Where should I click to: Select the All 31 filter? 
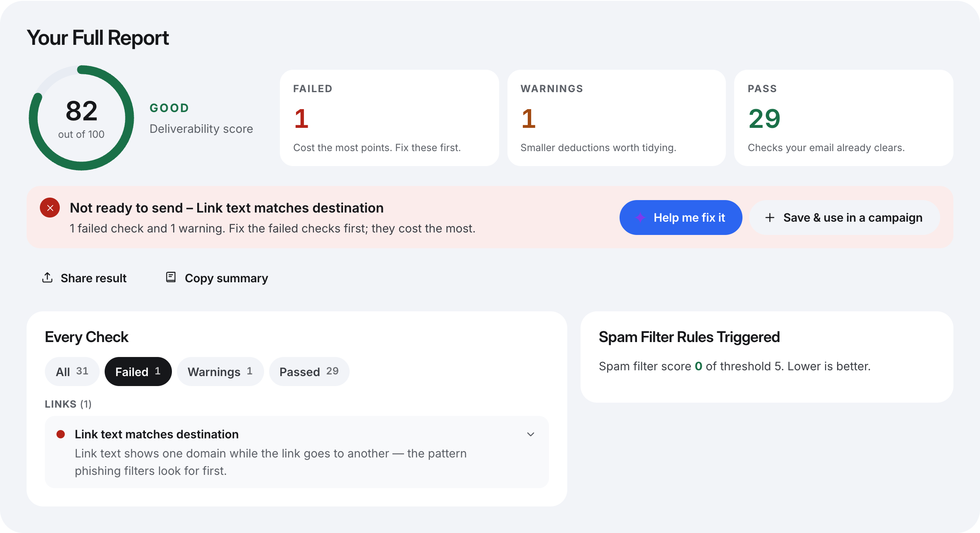(72, 372)
